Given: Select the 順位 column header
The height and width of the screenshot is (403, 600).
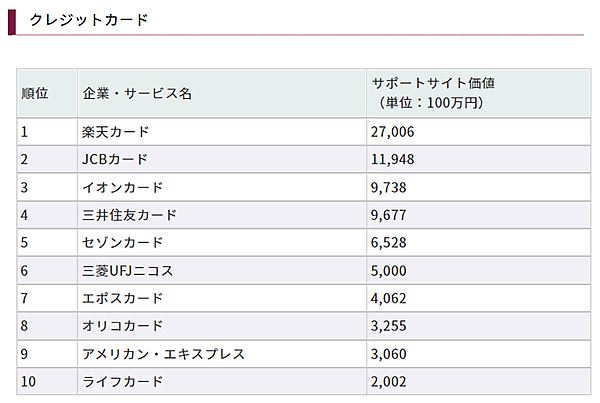Looking at the screenshot, I should pos(35,93).
